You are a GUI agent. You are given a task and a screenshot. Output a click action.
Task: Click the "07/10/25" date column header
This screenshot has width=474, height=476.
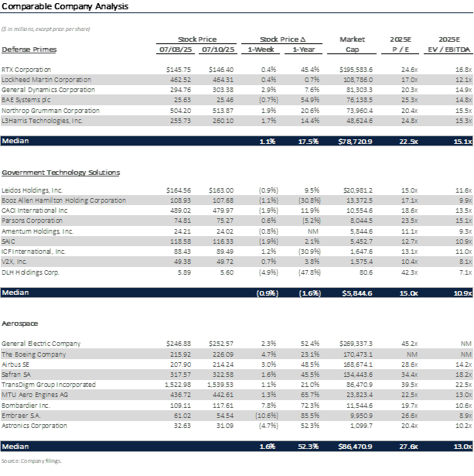pyautogui.click(x=218, y=50)
